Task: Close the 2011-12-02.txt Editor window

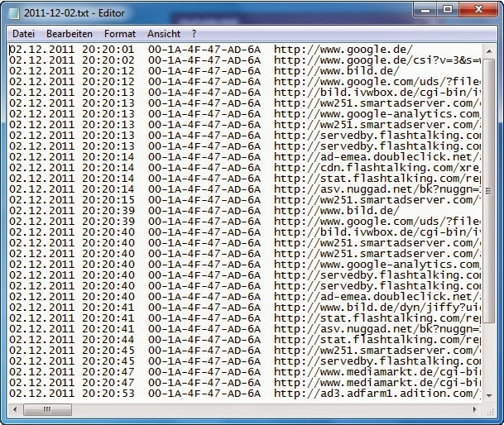Action: [x=478, y=10]
